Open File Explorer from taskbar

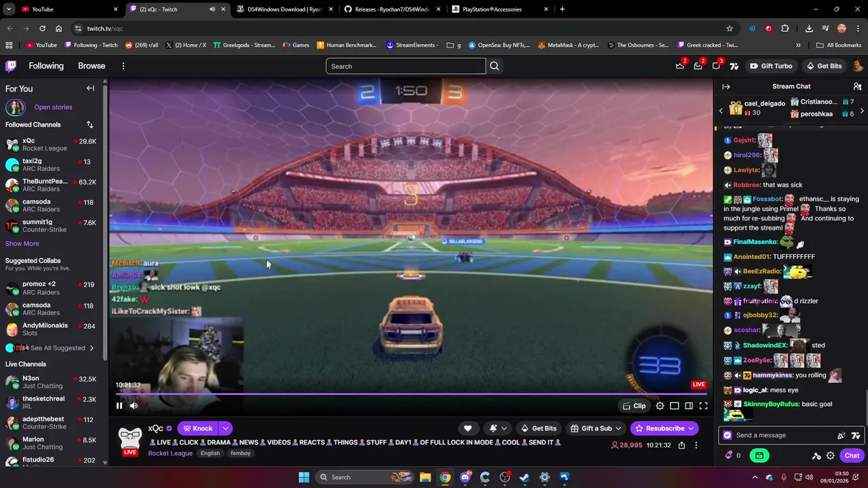tap(425, 477)
